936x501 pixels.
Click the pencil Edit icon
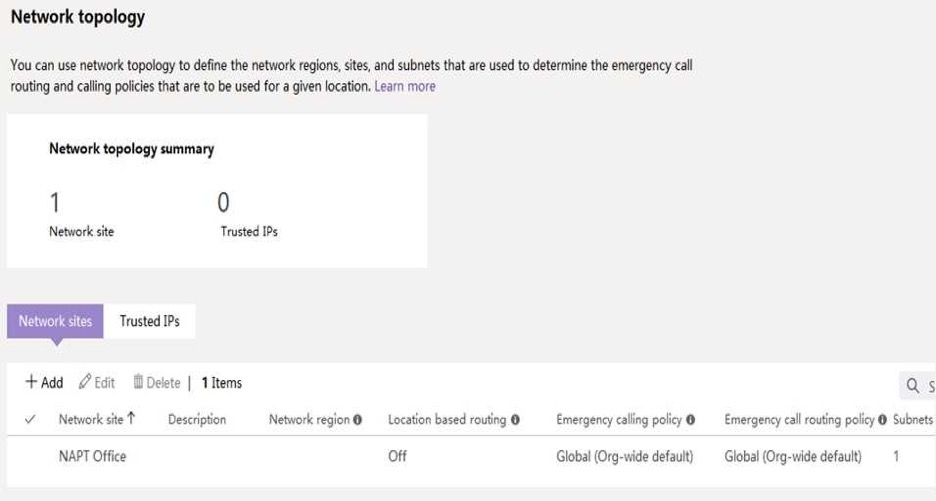click(85, 382)
